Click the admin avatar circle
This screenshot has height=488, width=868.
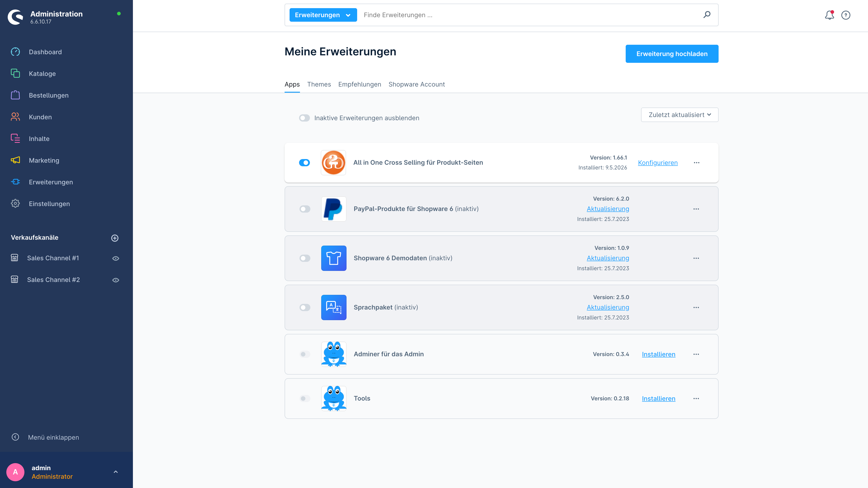tap(15, 472)
